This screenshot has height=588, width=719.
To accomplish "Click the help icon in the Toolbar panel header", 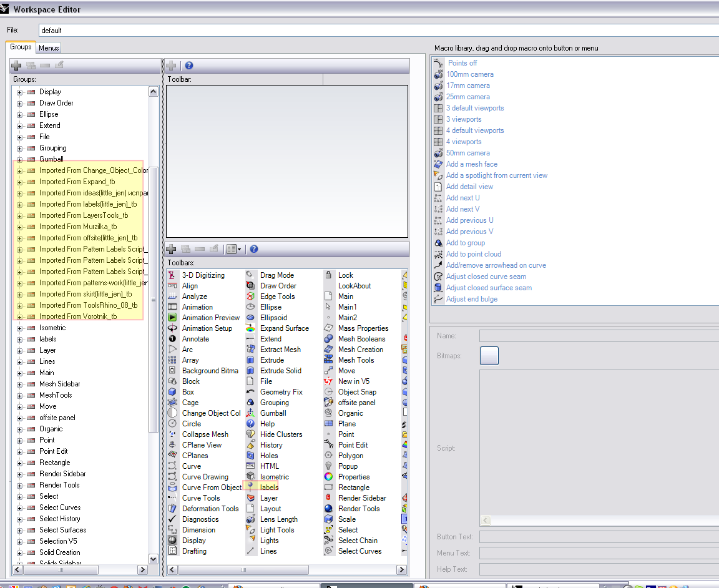I will 189,66.
